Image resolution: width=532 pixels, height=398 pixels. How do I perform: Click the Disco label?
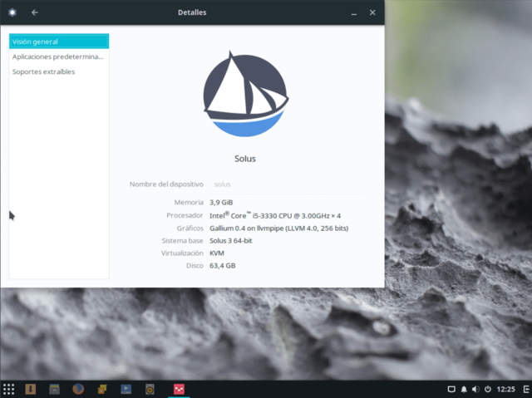point(195,266)
